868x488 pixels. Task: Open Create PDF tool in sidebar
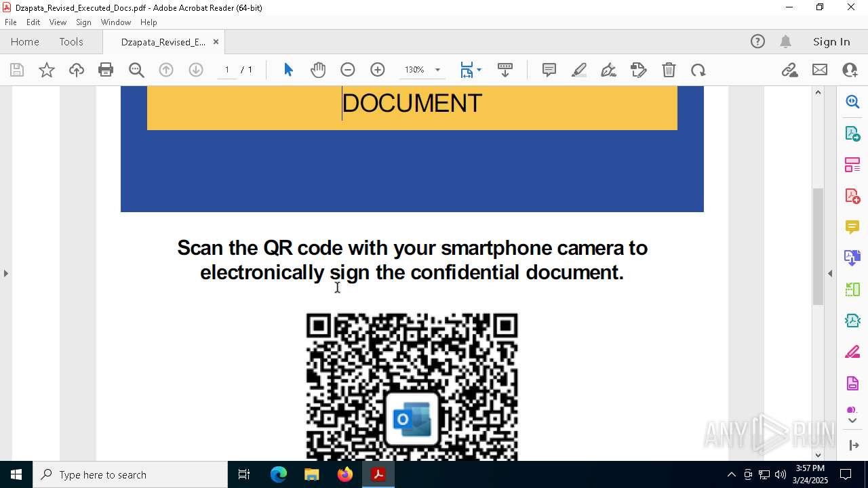point(852,196)
